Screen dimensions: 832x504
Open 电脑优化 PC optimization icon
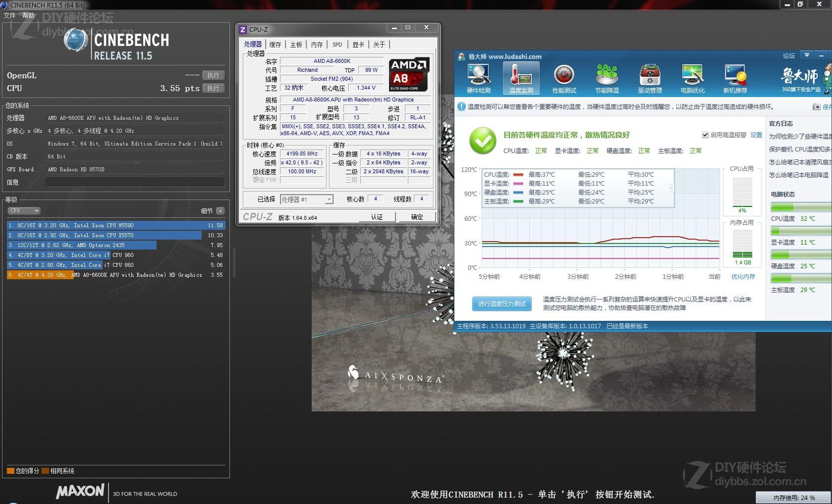692,79
